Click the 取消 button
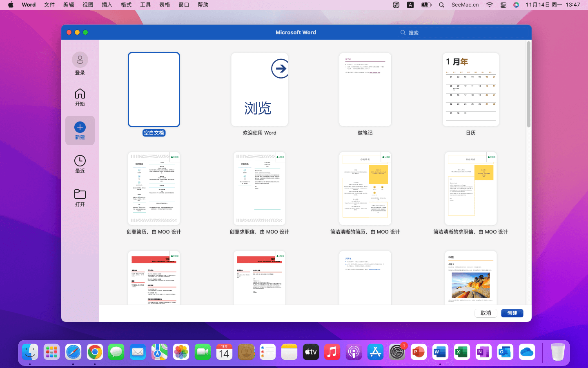 pos(486,313)
